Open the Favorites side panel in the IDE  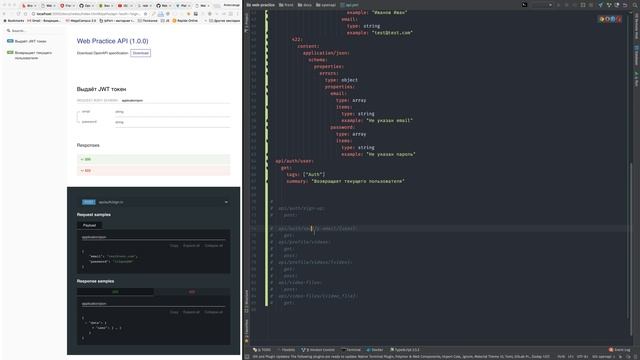point(247,331)
